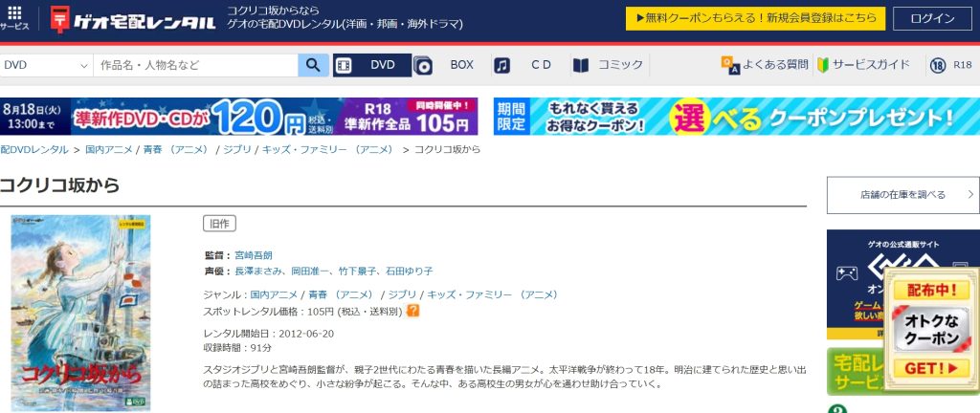Click キッズ・ファミリー（アニメ） in the genre line
Viewport: 980px width, 413px height.
[494, 294]
